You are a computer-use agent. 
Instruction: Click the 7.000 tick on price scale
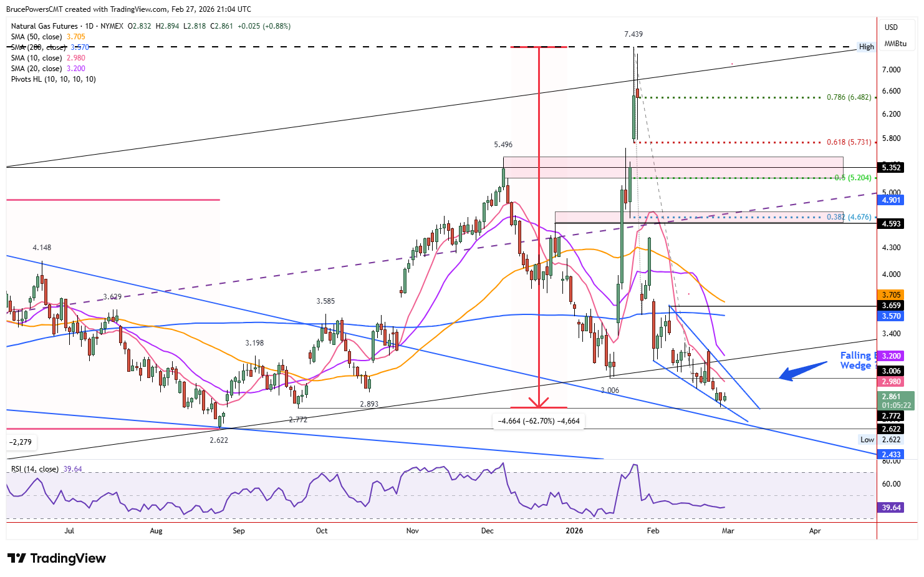pyautogui.click(x=892, y=70)
